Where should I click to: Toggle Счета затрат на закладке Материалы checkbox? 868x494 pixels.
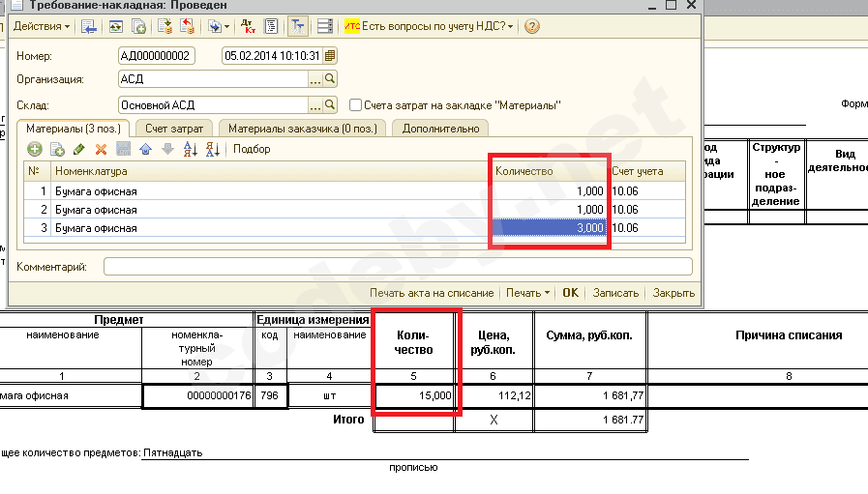tap(356, 105)
